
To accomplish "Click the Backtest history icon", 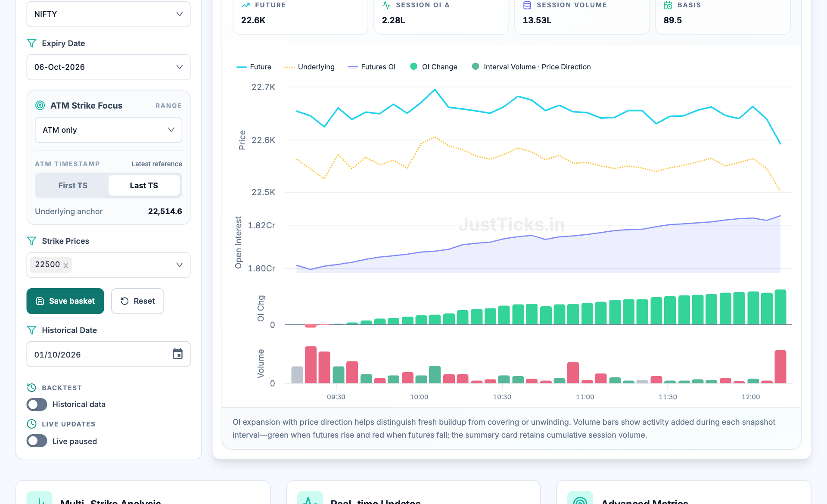I will pyautogui.click(x=31, y=388).
